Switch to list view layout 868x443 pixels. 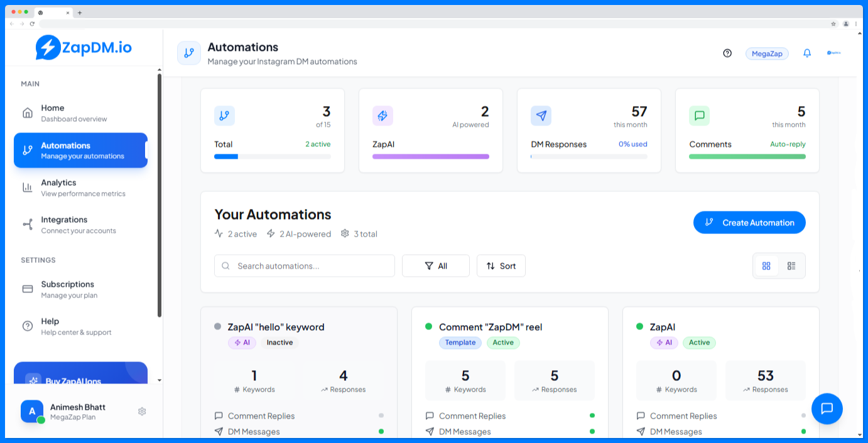(791, 266)
